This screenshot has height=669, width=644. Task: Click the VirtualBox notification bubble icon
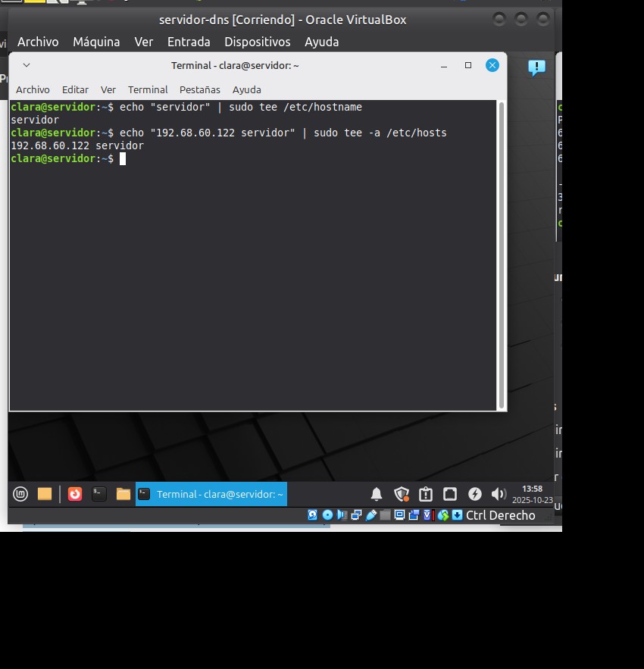536,67
